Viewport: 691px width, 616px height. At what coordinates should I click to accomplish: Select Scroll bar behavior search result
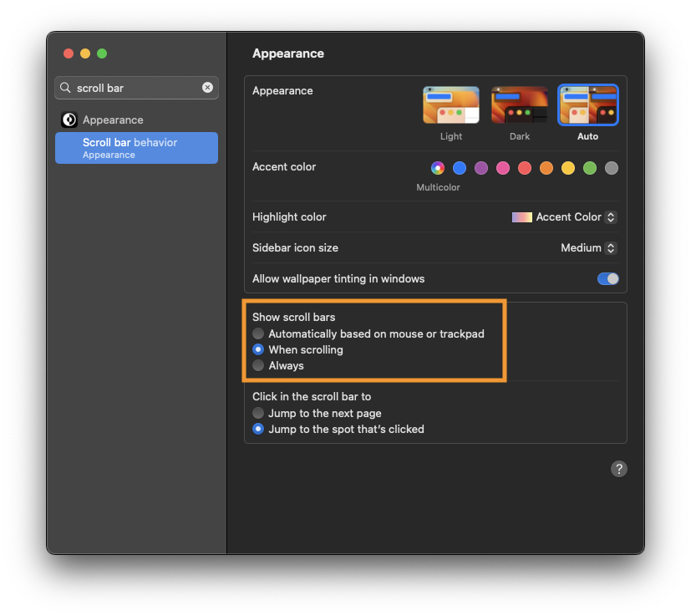pos(136,148)
